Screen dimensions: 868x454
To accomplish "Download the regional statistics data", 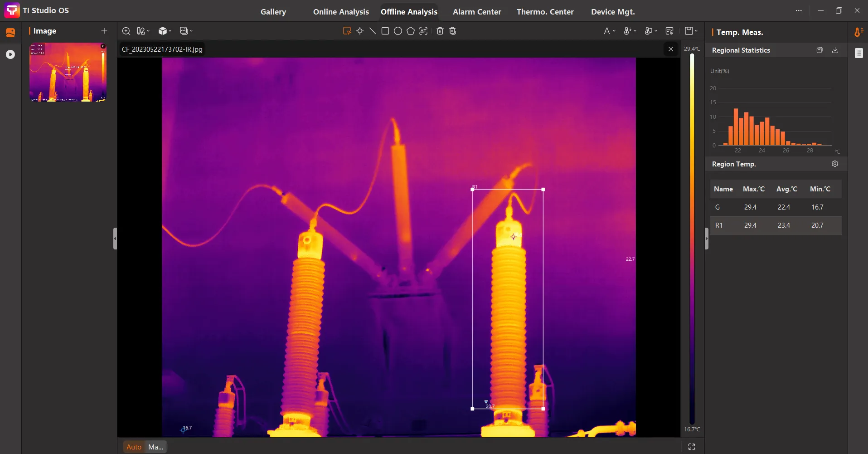I will click(x=835, y=50).
